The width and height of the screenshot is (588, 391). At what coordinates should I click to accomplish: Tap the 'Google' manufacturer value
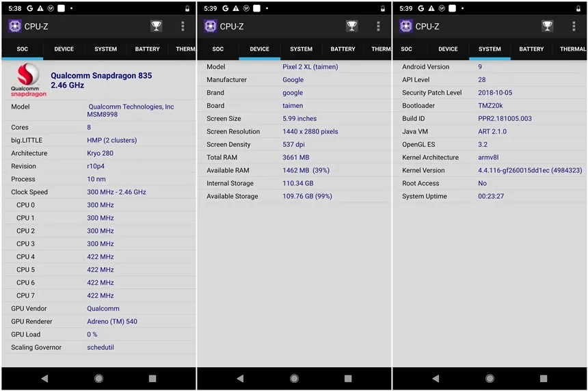[x=293, y=80]
